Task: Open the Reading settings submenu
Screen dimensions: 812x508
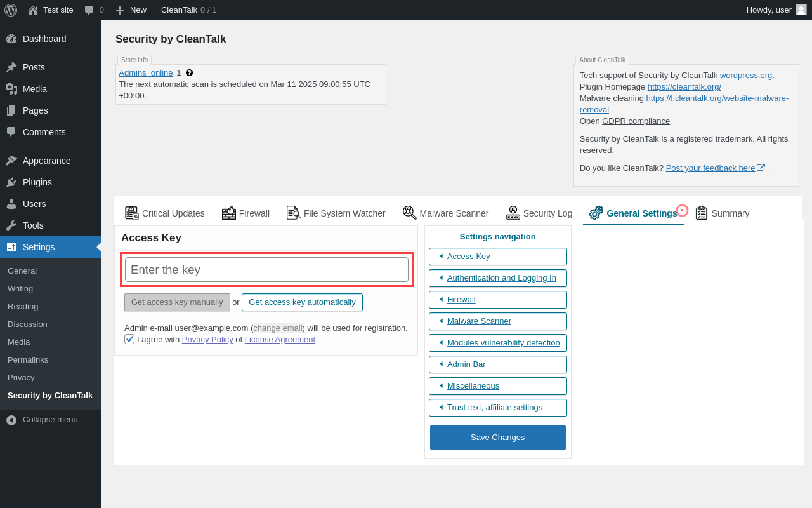Action: [23, 306]
